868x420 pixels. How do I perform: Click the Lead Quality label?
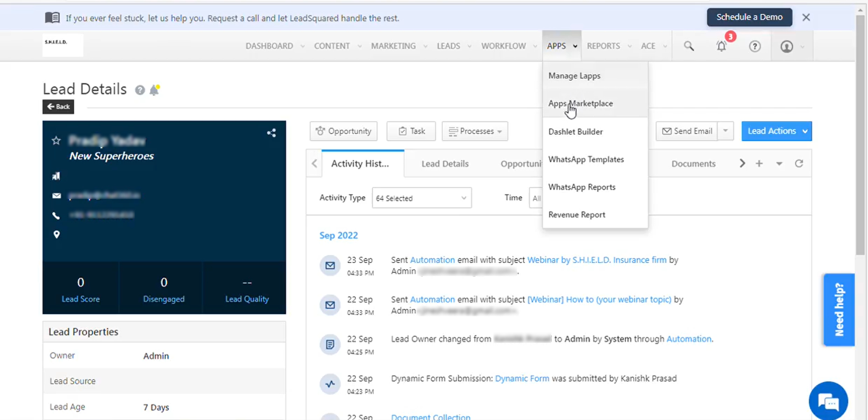[247, 299]
